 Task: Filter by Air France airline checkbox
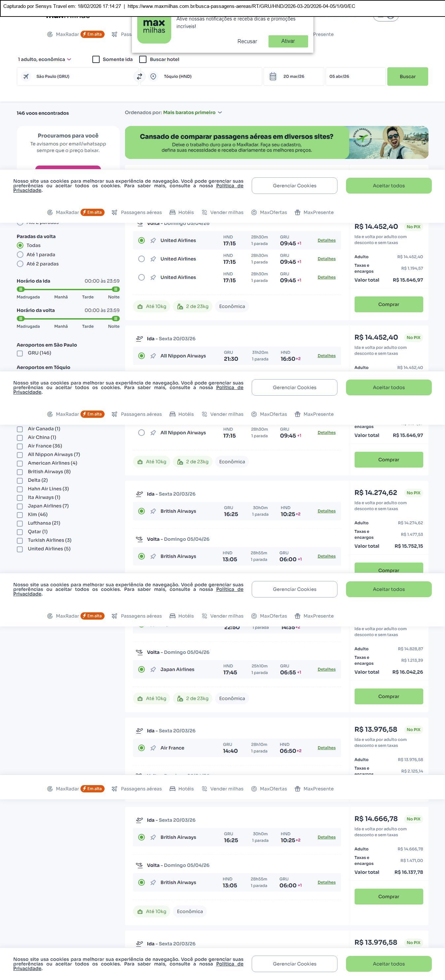(x=20, y=446)
